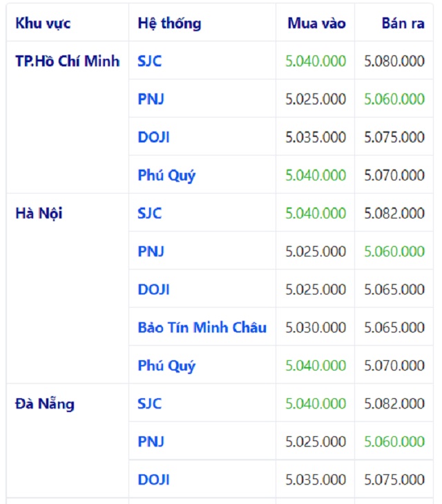Select the TP.Hồ Chí Minh region cell

tap(67, 61)
